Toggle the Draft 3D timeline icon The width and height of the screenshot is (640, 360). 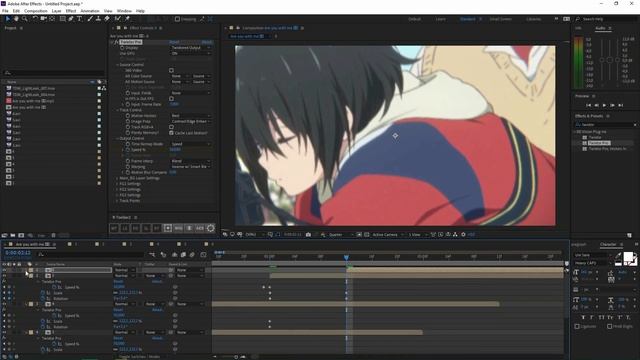pos(163,255)
